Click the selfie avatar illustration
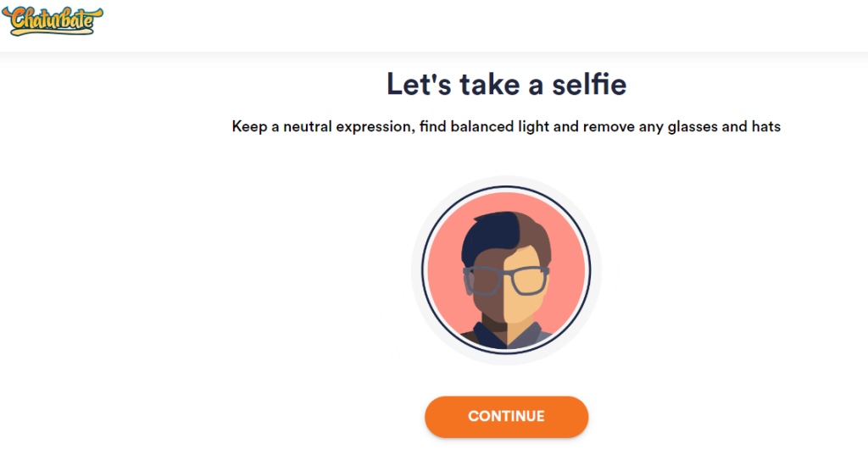The height and width of the screenshot is (460, 868). click(x=506, y=271)
